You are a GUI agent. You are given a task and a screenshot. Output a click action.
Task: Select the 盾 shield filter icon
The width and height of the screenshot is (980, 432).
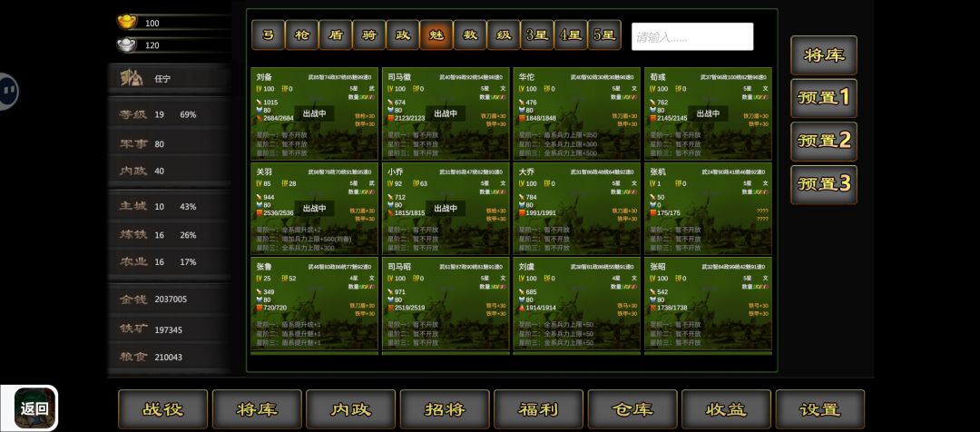pos(336,35)
